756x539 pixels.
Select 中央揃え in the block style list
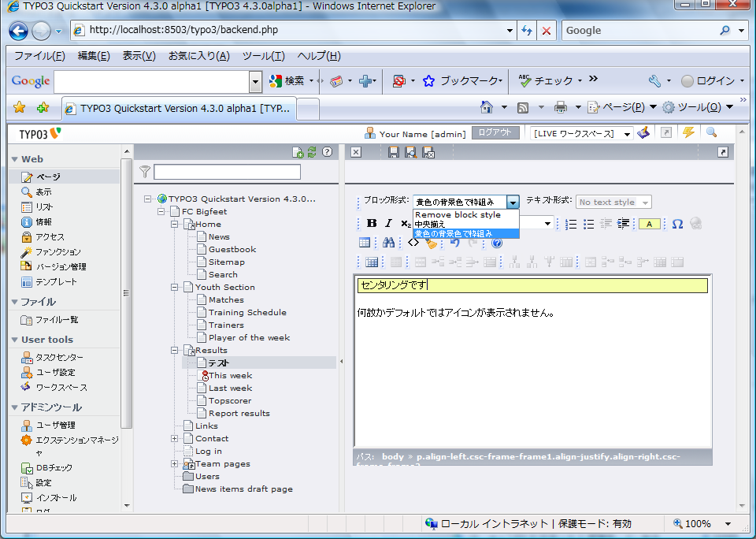coord(465,225)
